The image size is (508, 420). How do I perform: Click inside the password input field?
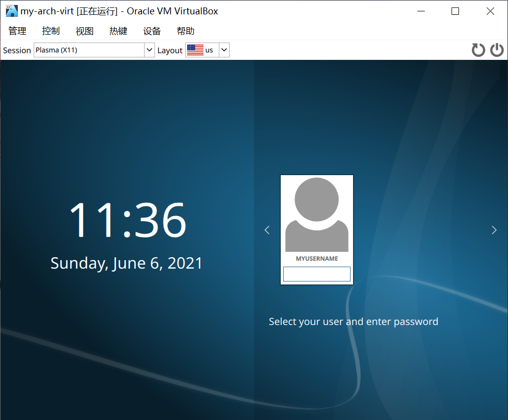coord(316,274)
